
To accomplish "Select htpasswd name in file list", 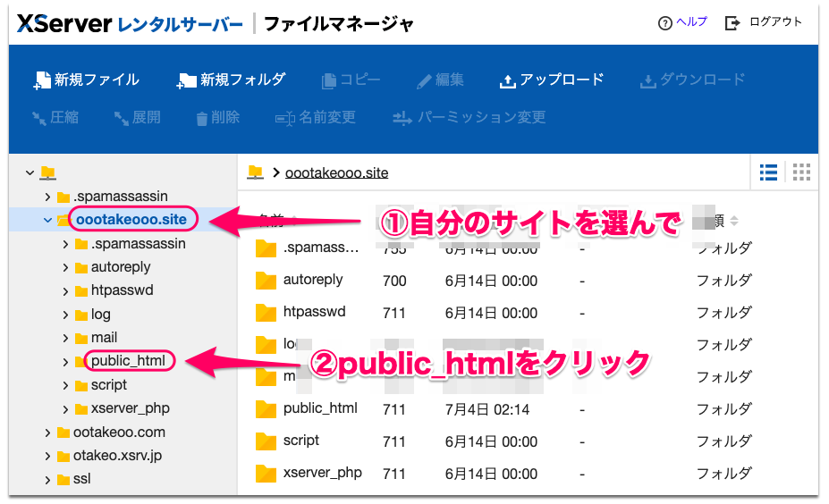I will pos(314,312).
